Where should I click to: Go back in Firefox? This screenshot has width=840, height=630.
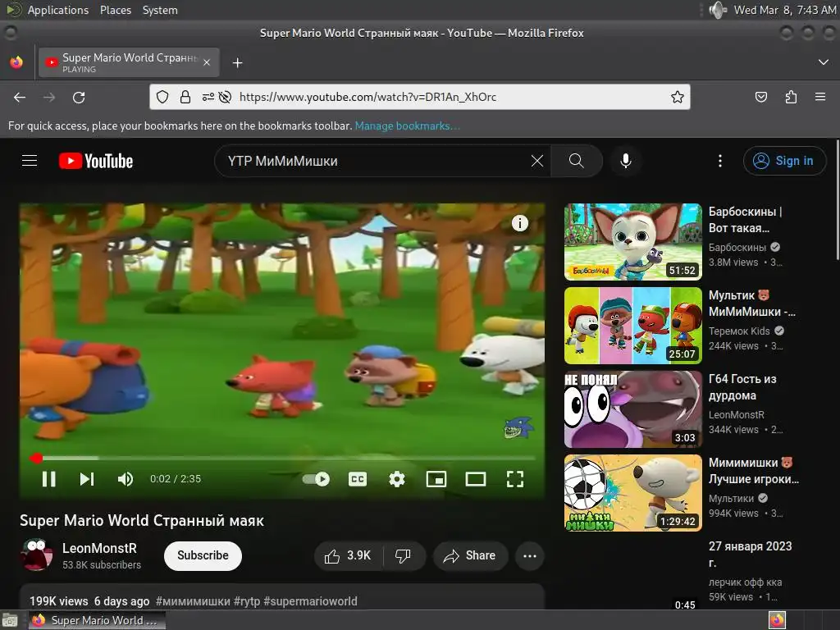point(20,97)
